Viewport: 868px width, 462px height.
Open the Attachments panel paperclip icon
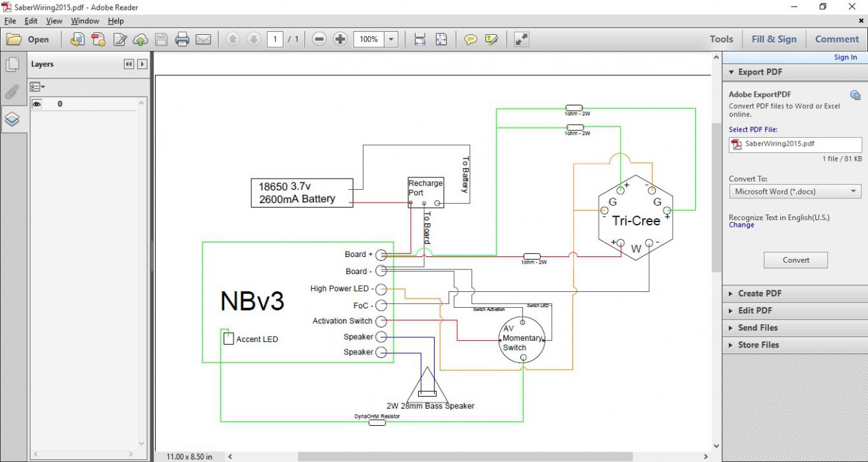pos(13,92)
